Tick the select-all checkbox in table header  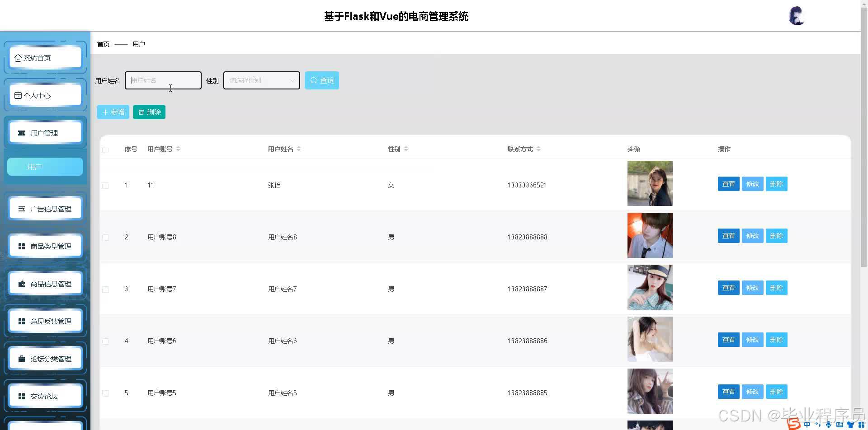105,150
